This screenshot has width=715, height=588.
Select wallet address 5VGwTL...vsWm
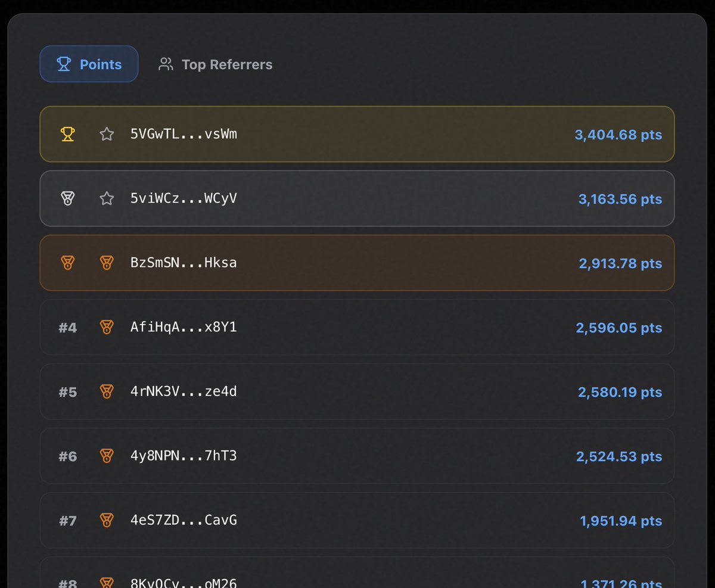(x=184, y=134)
